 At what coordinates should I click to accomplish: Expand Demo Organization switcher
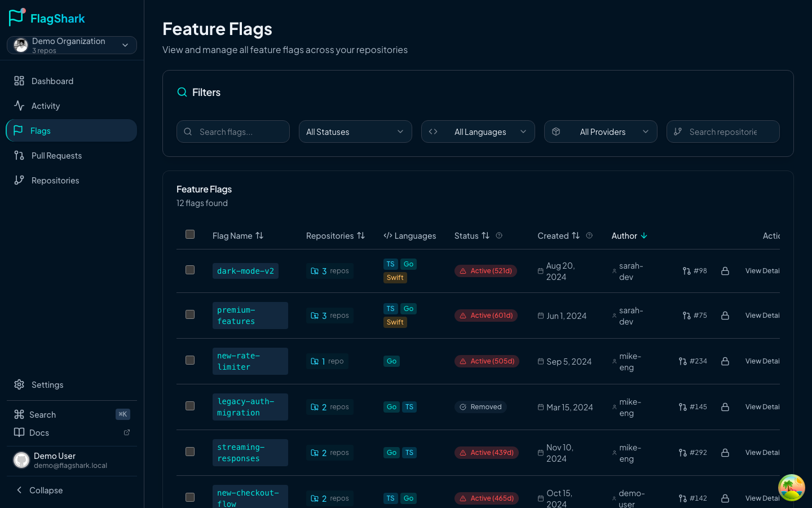[x=72, y=45]
